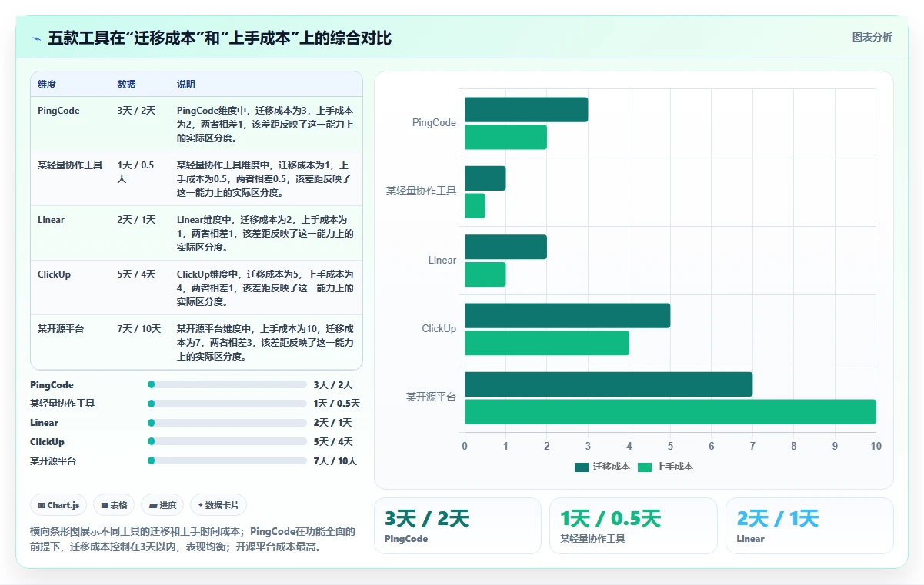Select the 进度 tag
The width and height of the screenshot is (924, 585).
[162, 505]
